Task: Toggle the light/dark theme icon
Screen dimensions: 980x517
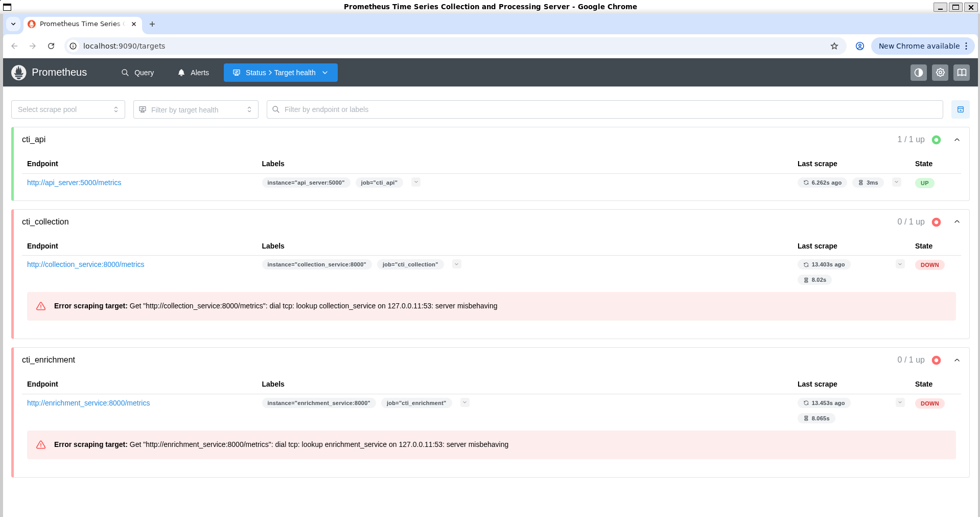Action: pyautogui.click(x=919, y=73)
